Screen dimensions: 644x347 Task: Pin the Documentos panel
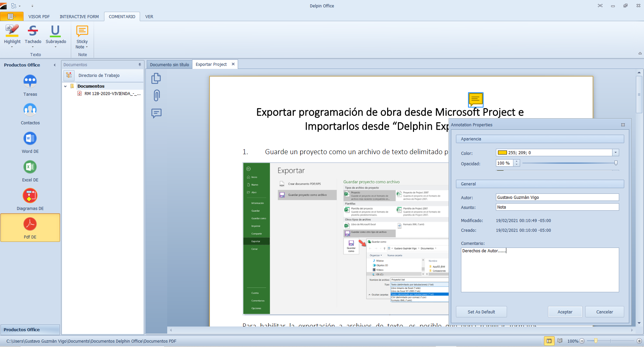[140, 64]
